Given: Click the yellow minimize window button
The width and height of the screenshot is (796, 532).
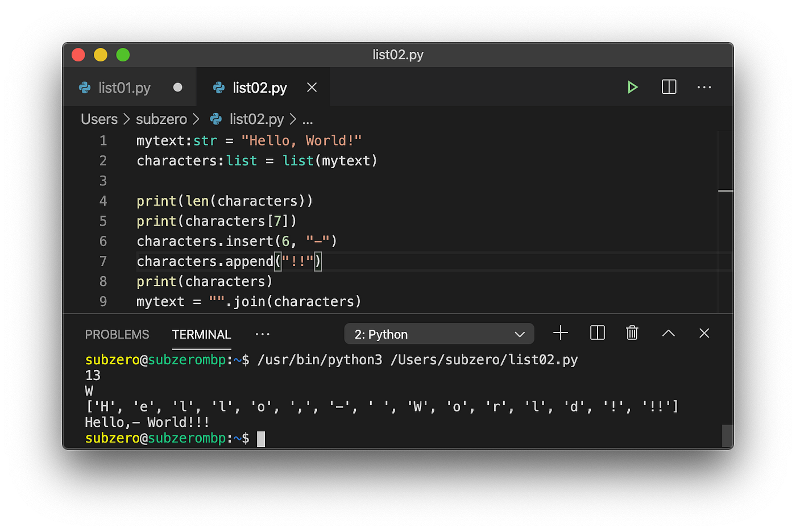Looking at the screenshot, I should click(101, 55).
